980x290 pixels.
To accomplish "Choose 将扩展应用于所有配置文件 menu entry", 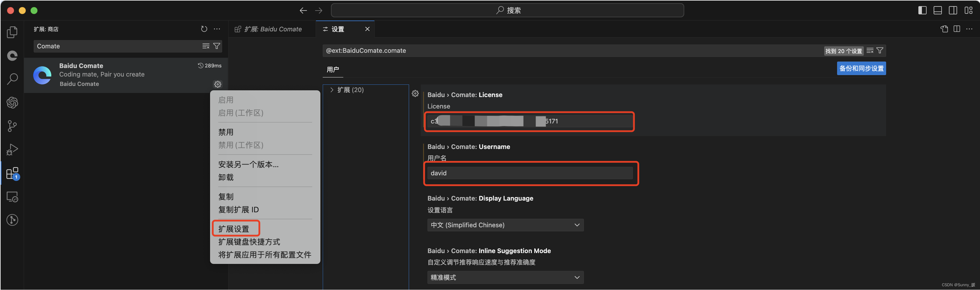I will point(265,255).
